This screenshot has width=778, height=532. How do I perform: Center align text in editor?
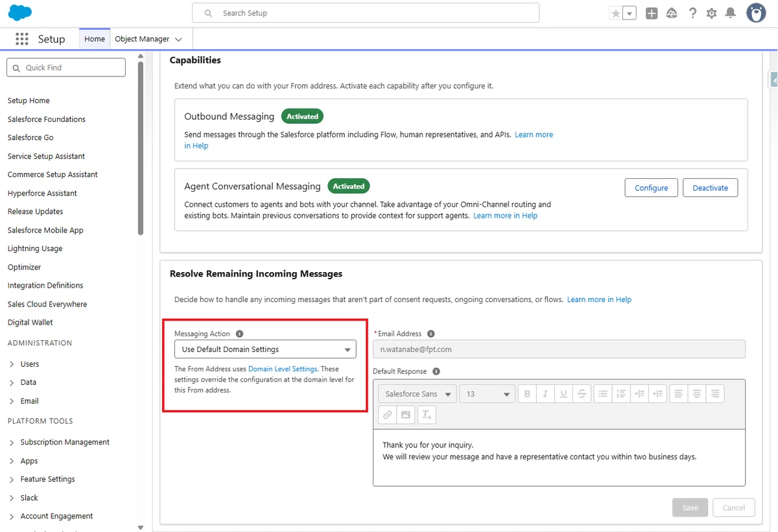697,394
